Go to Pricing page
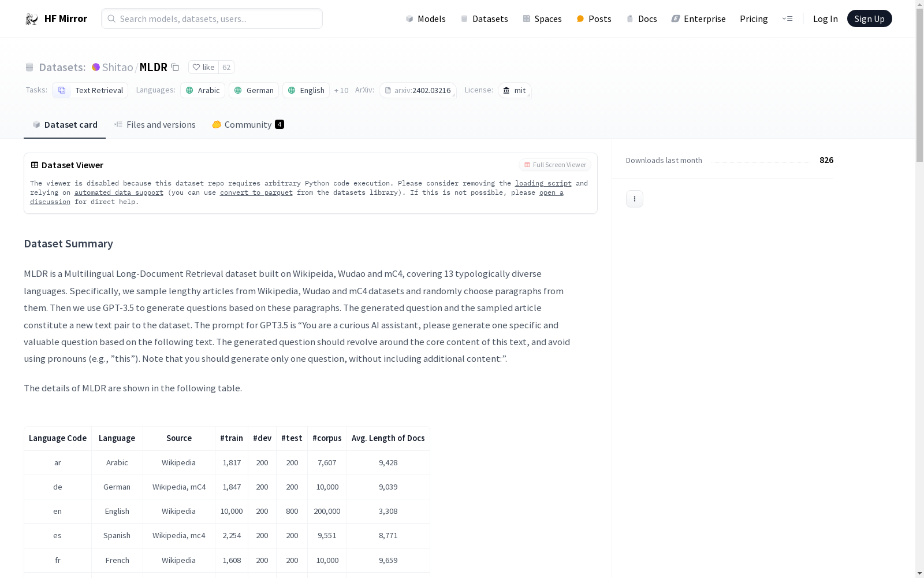Screen dimensions: 924x578 [754, 18]
